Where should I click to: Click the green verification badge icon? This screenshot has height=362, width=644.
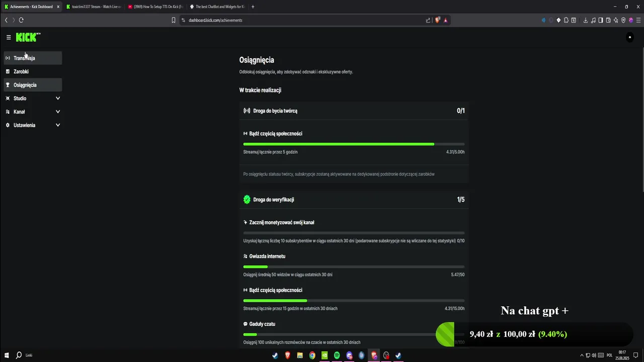click(x=247, y=200)
